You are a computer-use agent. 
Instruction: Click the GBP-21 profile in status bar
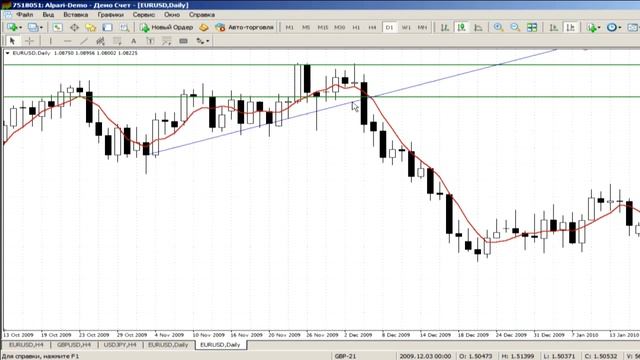point(345,356)
